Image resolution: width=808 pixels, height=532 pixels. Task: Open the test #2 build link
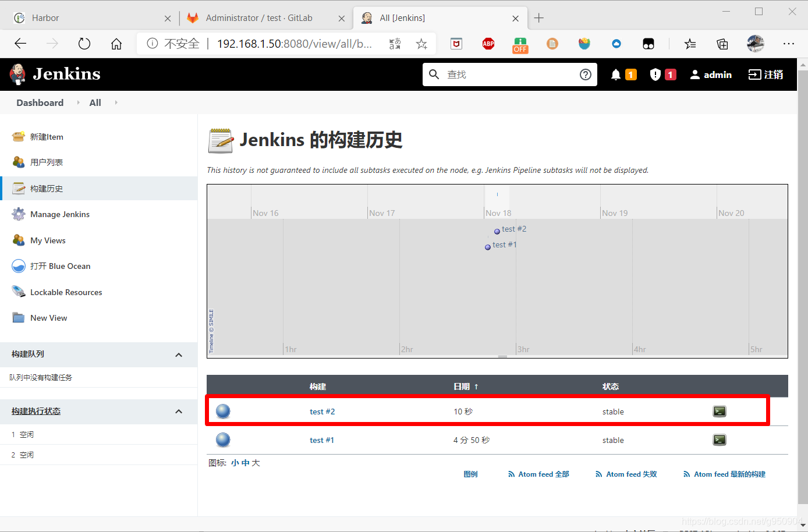click(x=322, y=412)
